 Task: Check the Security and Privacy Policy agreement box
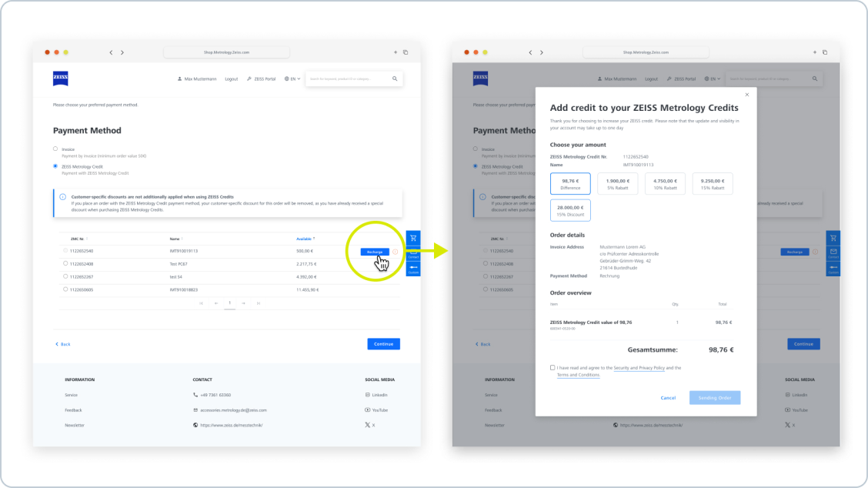553,368
